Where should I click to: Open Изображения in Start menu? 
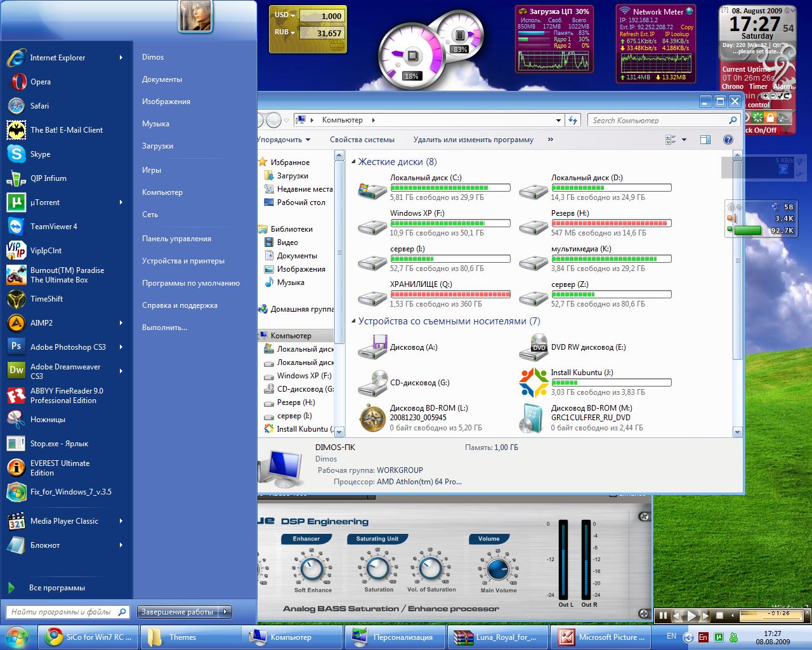[x=166, y=102]
